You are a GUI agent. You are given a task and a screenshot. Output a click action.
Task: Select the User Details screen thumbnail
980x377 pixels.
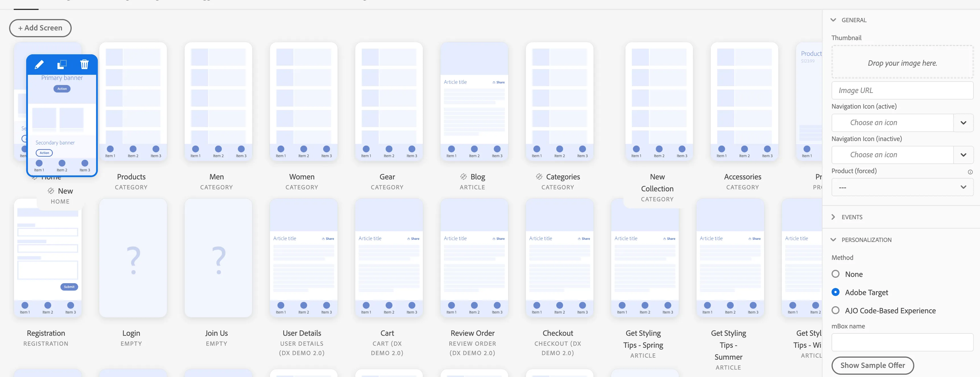point(303,258)
